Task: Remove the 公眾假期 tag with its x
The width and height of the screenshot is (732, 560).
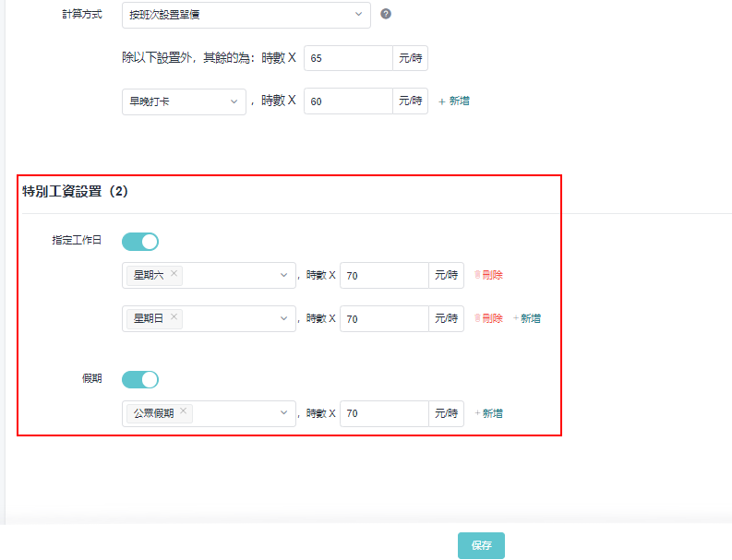Action: (183, 412)
